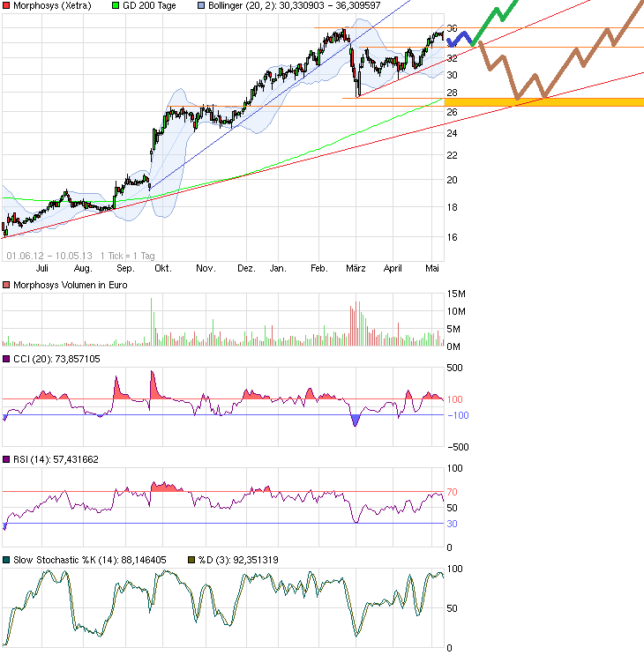This screenshot has width=644, height=655.
Task: Click the Jan. month label on time axis
Action: pyautogui.click(x=278, y=268)
